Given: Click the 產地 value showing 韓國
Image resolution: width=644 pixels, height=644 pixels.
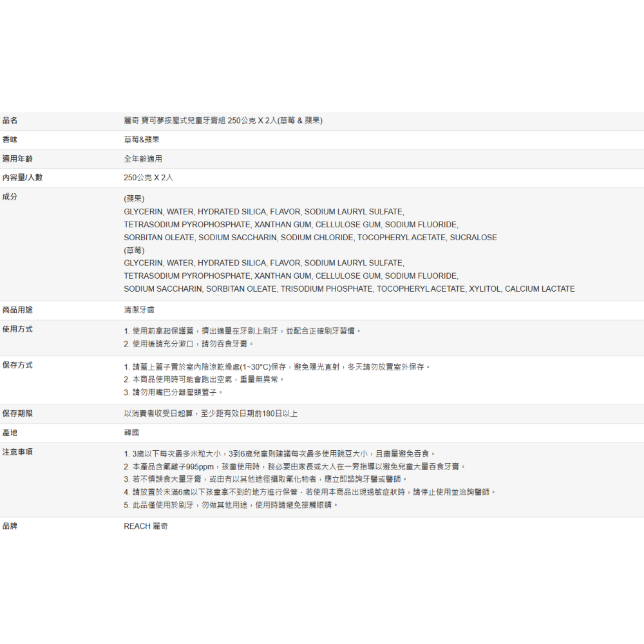Looking at the screenshot, I should click(130, 432).
